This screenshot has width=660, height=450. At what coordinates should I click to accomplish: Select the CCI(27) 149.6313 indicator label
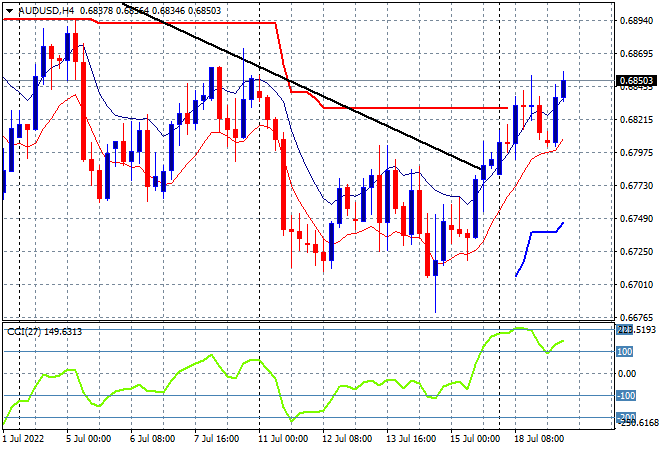tap(45, 332)
